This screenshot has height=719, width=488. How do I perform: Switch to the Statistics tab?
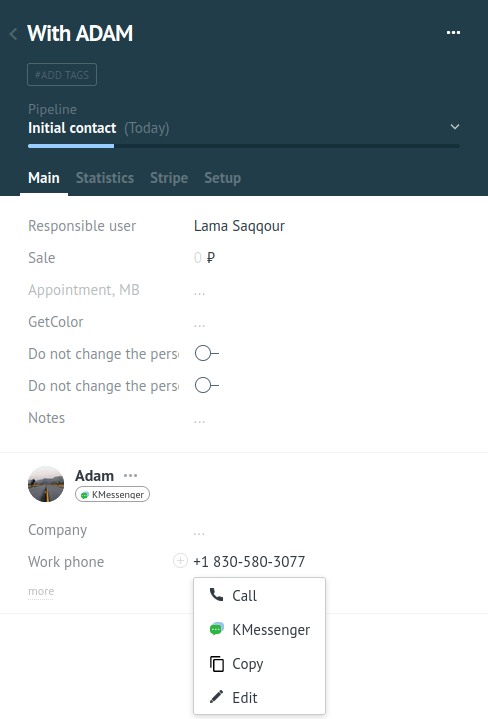[x=105, y=178]
